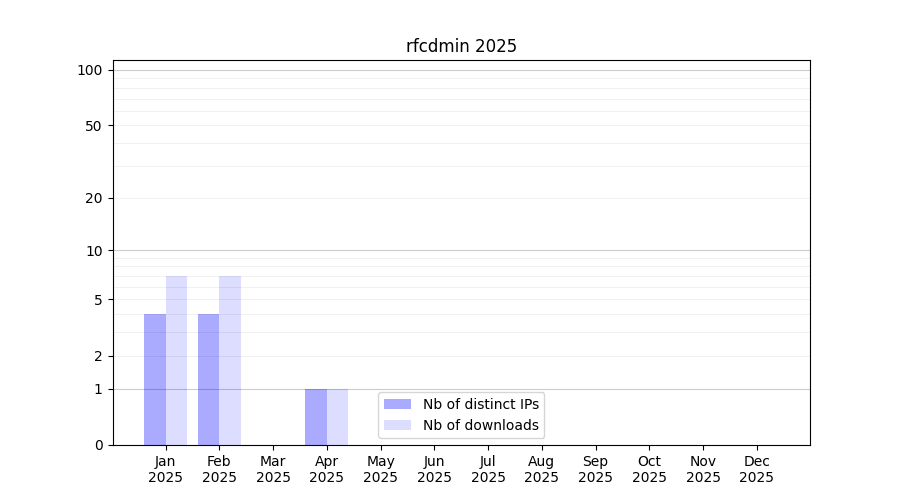Click the January downloads bar
900x500 pixels.
(176, 360)
